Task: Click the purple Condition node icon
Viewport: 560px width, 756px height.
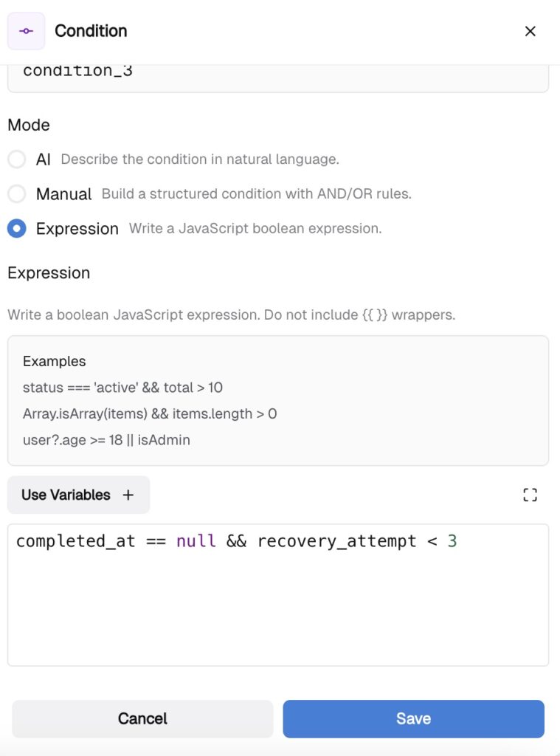Action: click(x=26, y=31)
